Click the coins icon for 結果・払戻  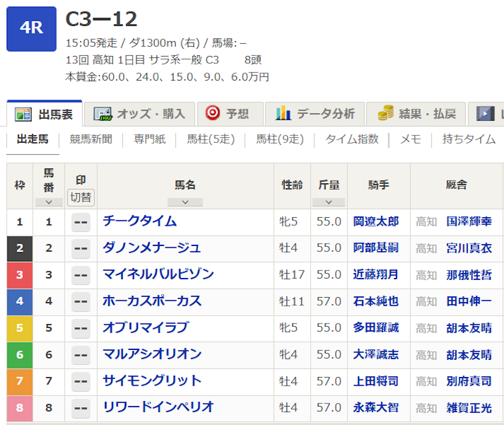(x=385, y=113)
